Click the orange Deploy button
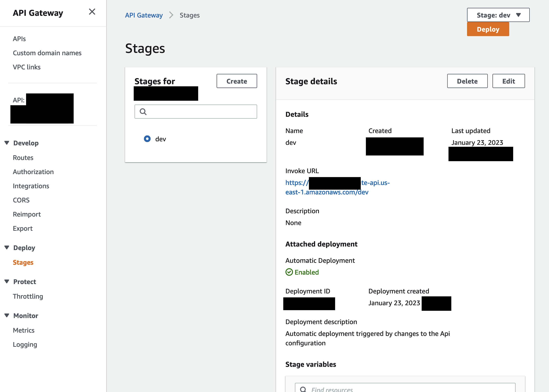Viewport: 549px width, 392px height. (488, 29)
